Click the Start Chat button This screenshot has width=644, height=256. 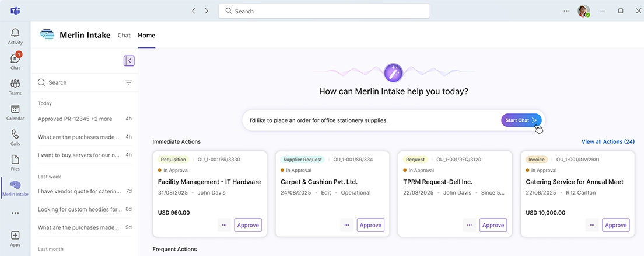click(521, 120)
